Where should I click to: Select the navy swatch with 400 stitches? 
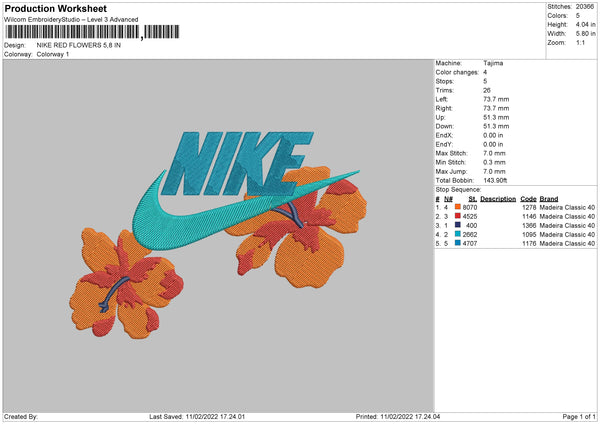click(458, 225)
